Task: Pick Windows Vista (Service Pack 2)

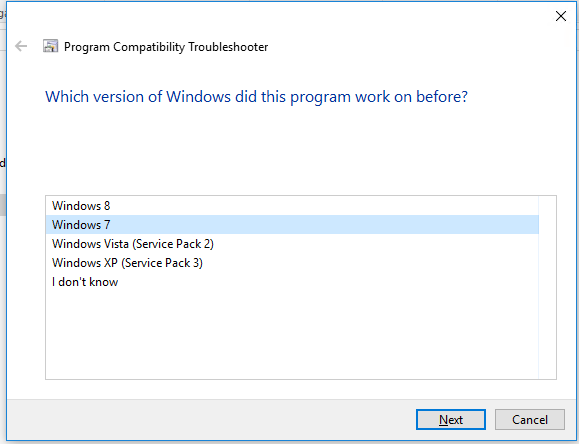Action: (x=292, y=244)
